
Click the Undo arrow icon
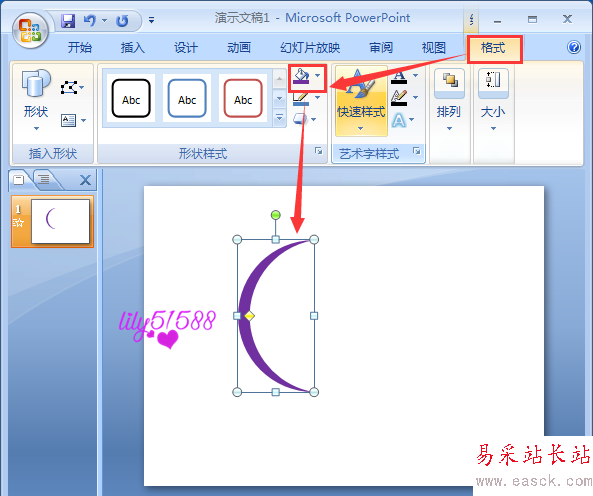pos(90,20)
